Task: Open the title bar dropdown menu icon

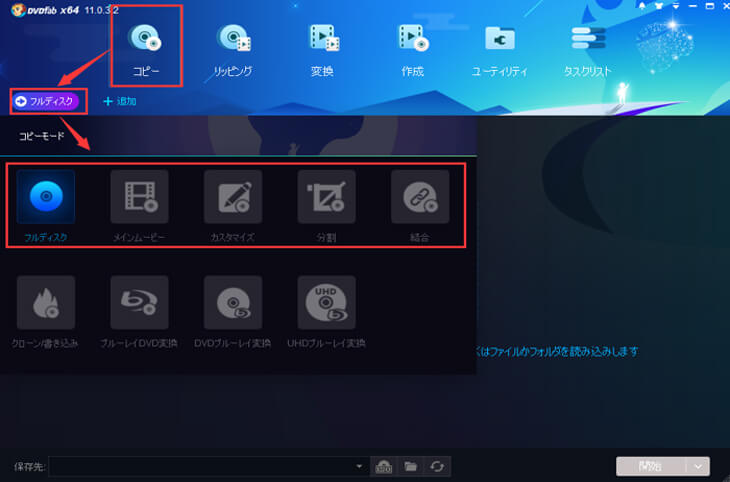Action: pos(676,6)
